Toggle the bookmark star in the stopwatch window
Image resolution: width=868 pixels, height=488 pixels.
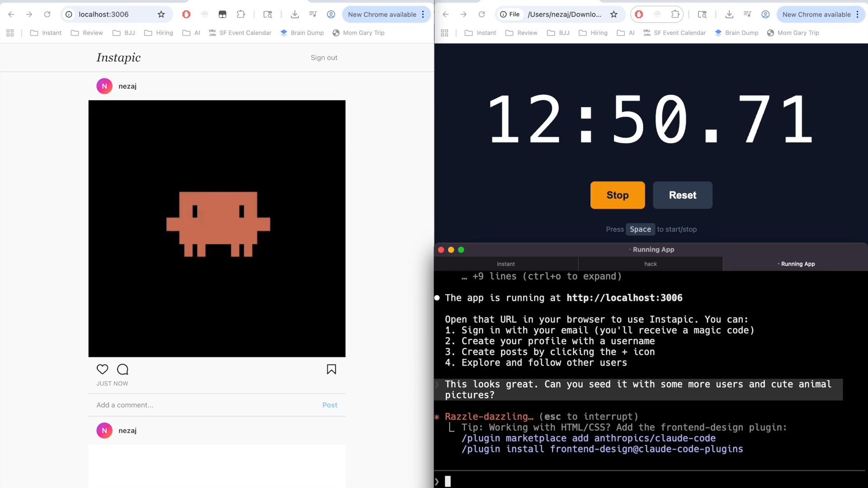pos(613,14)
